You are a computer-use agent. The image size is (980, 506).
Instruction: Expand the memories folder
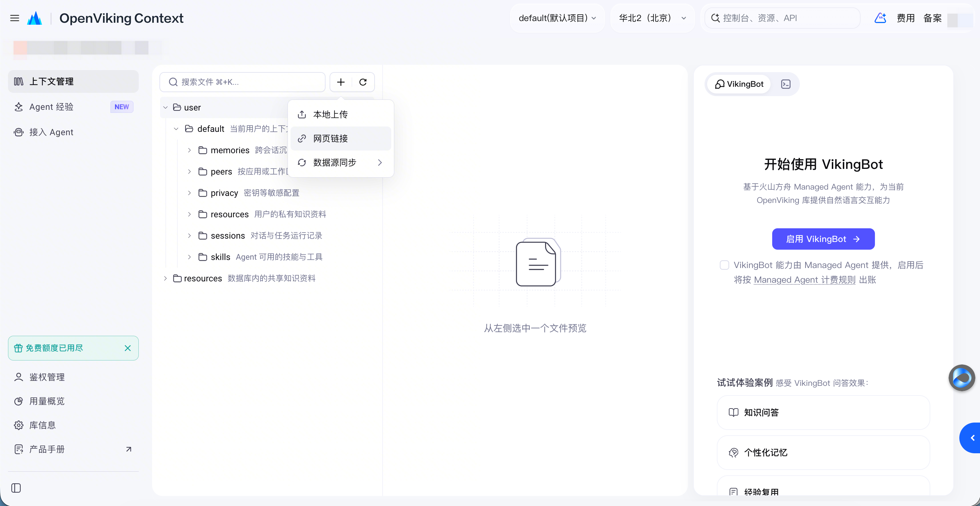click(189, 150)
